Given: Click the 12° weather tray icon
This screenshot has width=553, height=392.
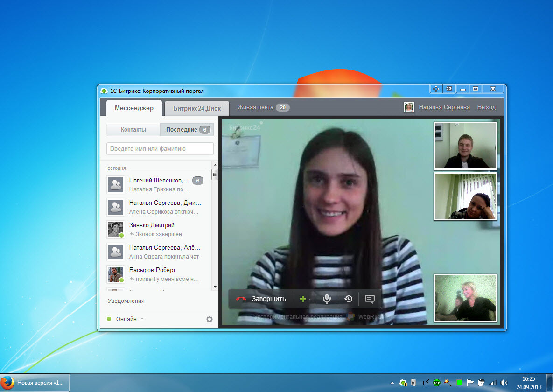Looking at the screenshot, I should pos(425,383).
